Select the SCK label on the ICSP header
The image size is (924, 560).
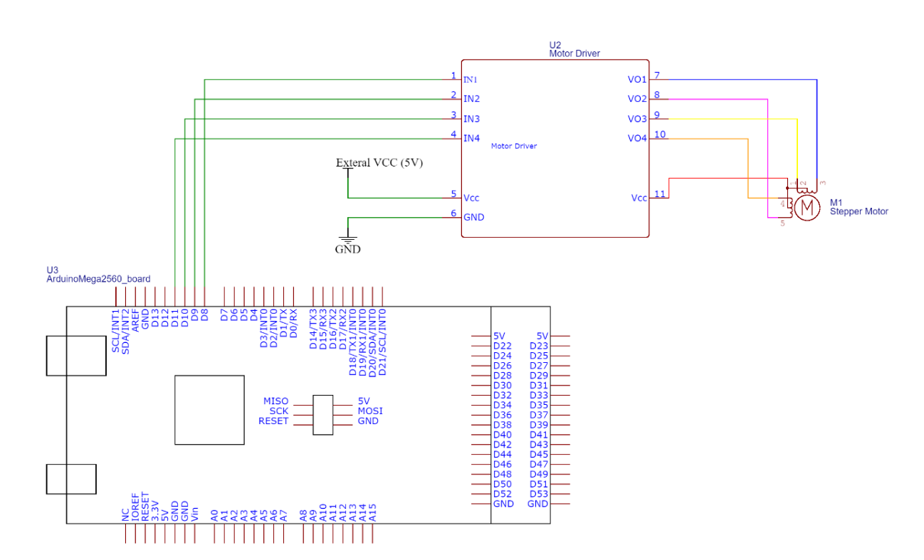click(x=279, y=411)
